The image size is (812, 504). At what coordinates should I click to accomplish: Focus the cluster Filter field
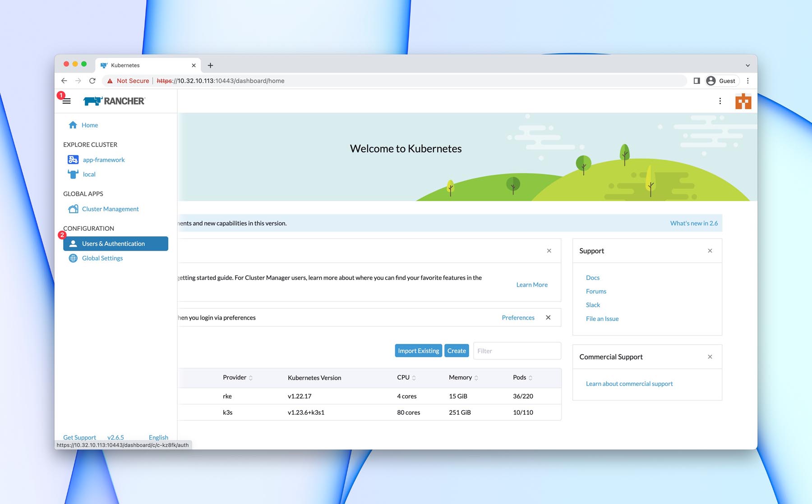click(517, 351)
